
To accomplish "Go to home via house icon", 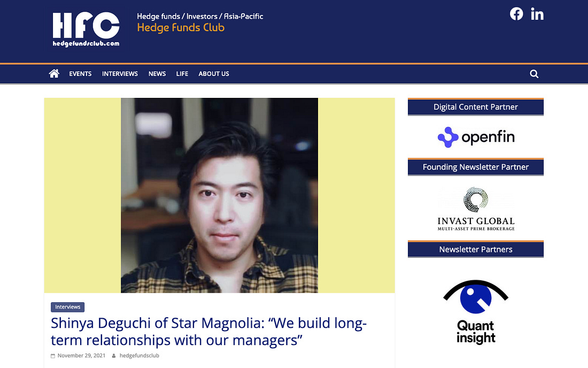I will (54, 73).
